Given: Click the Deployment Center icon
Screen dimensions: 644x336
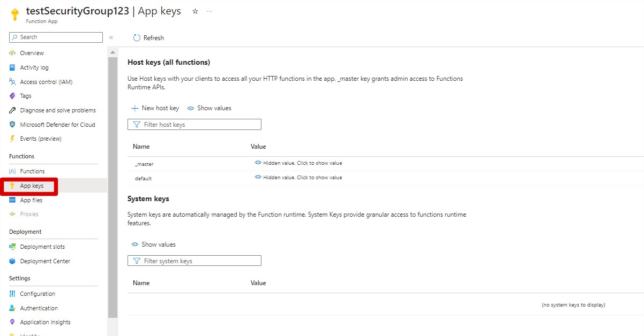Looking at the screenshot, I should click(12, 261).
